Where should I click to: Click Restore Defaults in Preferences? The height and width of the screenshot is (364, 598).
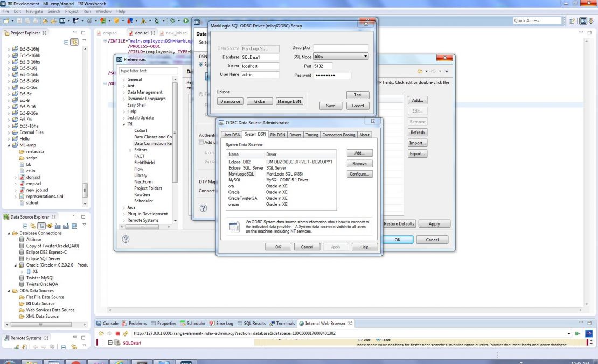click(x=399, y=224)
